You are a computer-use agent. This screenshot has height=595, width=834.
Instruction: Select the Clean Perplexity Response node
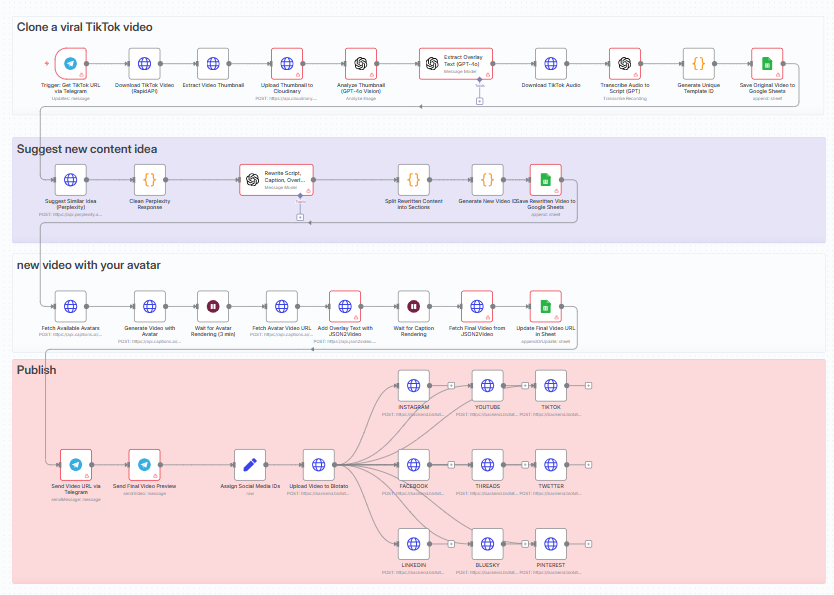click(x=149, y=180)
